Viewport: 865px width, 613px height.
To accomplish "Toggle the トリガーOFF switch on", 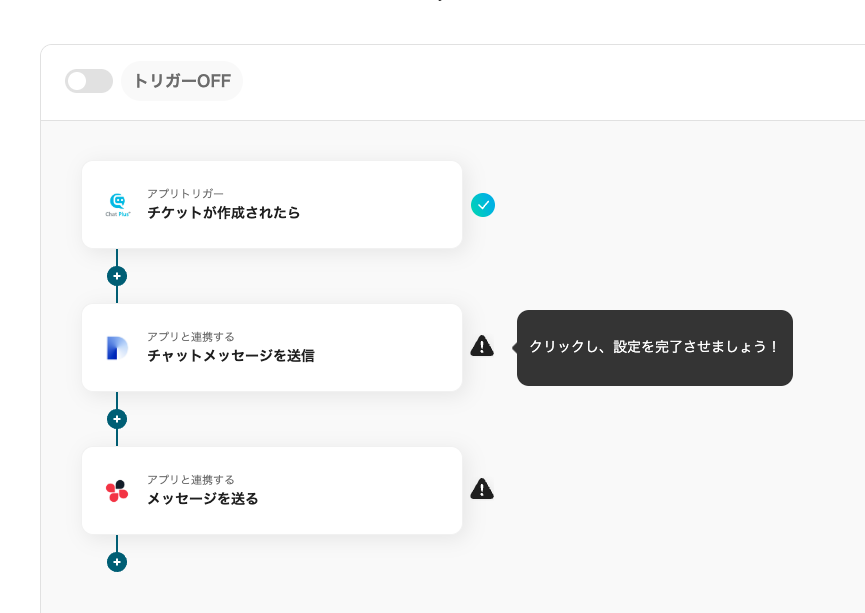I will pos(89,81).
